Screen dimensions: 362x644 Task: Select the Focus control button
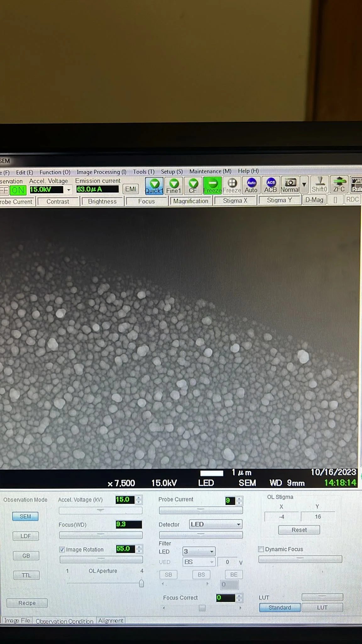tap(146, 201)
